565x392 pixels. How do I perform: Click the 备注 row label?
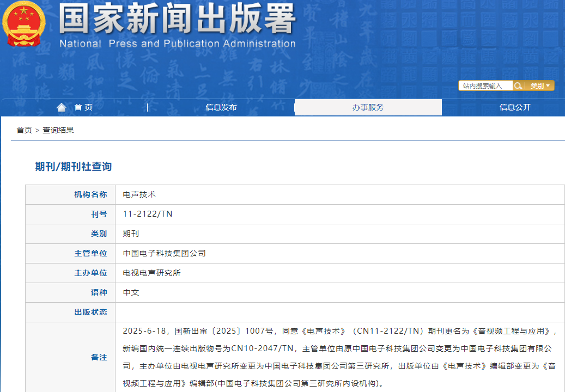click(x=99, y=357)
